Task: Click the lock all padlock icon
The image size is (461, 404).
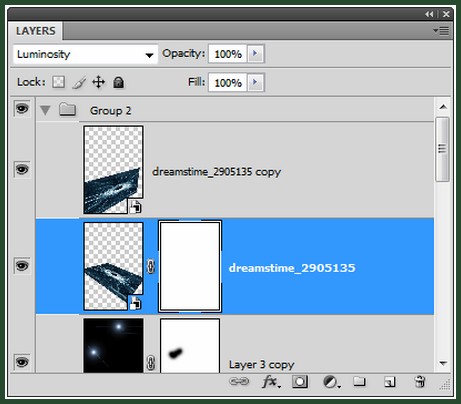Action: coord(118,82)
